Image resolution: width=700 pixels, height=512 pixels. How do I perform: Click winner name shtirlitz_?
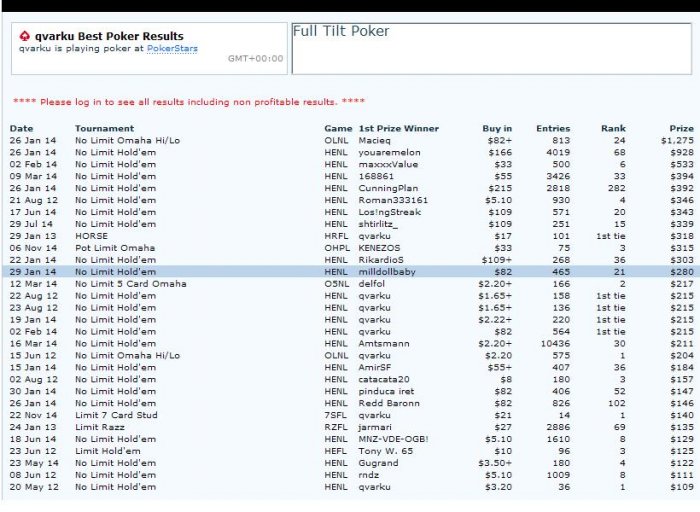(x=378, y=224)
